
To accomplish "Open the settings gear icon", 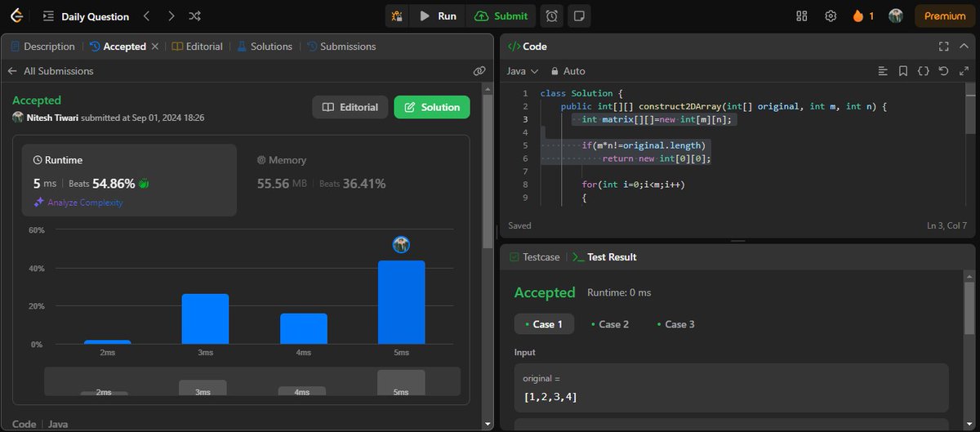I will pos(831,16).
